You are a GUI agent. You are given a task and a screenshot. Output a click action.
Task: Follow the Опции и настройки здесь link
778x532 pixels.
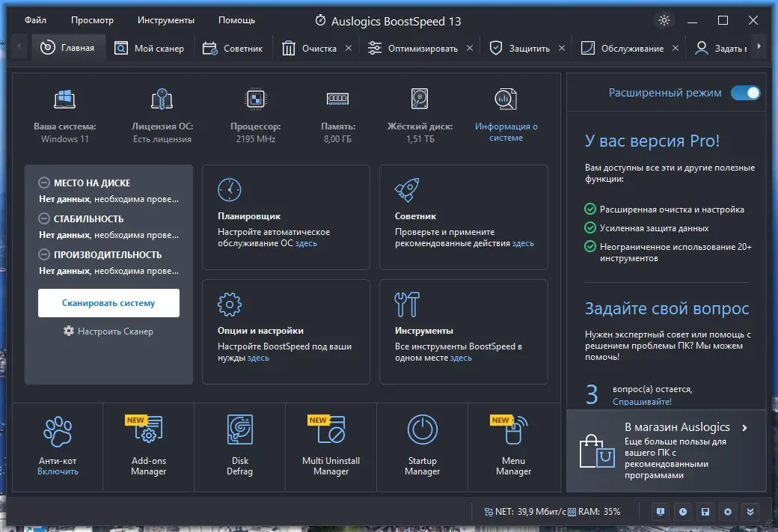pos(258,358)
